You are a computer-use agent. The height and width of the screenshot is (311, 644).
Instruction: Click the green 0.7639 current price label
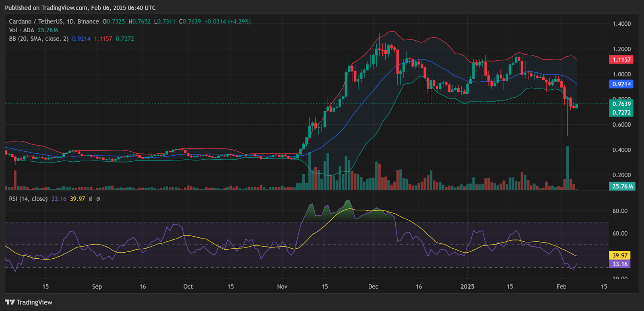click(x=621, y=104)
